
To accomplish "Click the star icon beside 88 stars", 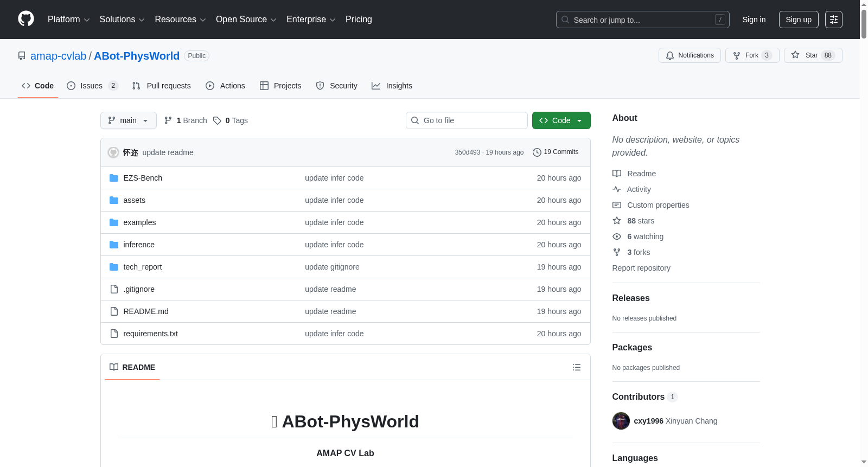I will click(617, 221).
